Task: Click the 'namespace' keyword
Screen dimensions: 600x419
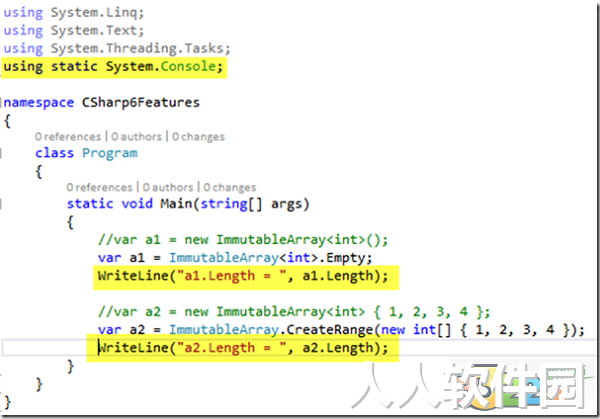Action: 39,103
